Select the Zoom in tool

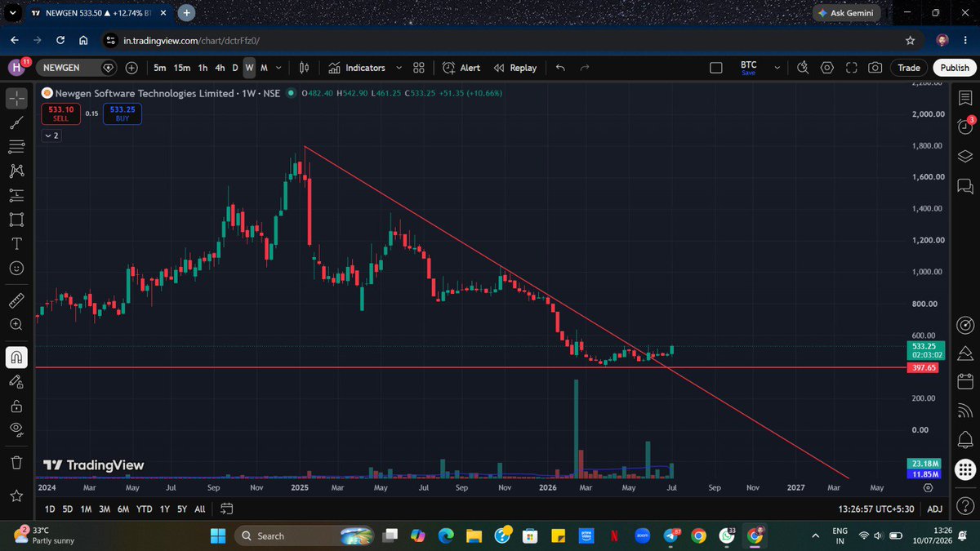coord(16,324)
